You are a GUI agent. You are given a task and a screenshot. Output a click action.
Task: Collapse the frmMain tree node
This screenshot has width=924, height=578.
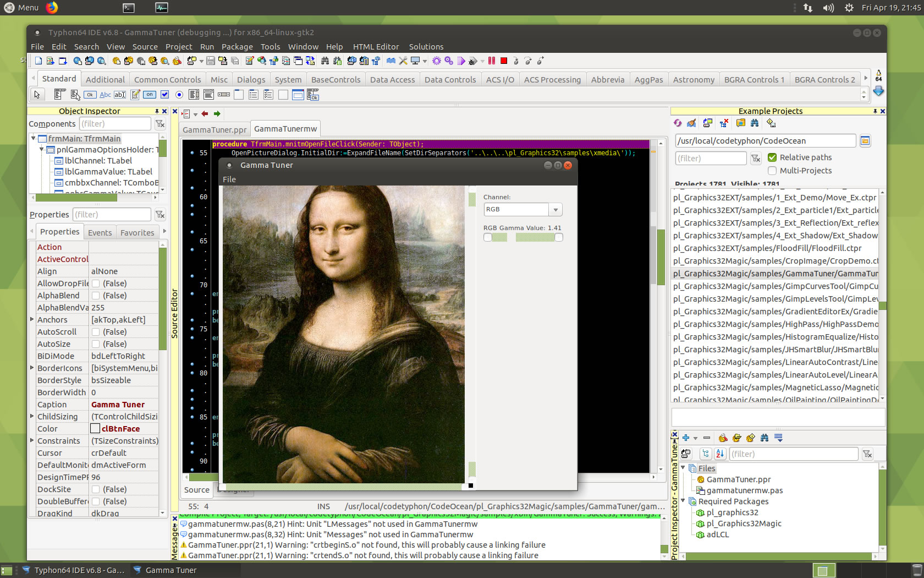pos(34,138)
